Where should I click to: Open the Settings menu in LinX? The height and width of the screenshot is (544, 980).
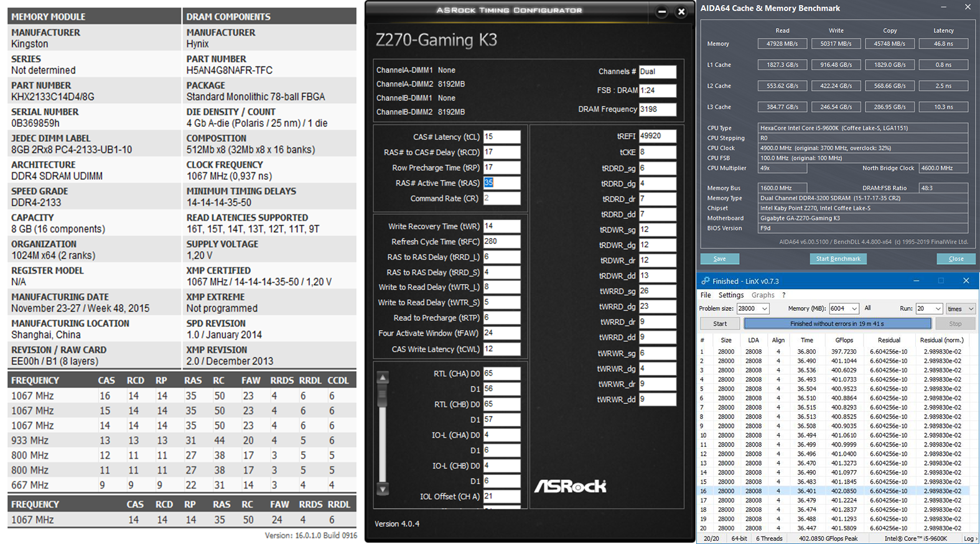pos(731,295)
